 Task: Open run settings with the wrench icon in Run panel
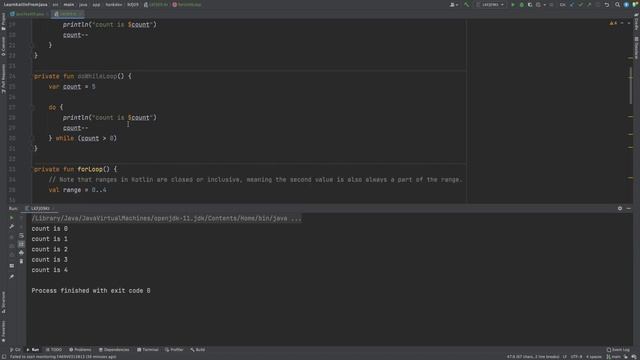pyautogui.click(x=11, y=227)
